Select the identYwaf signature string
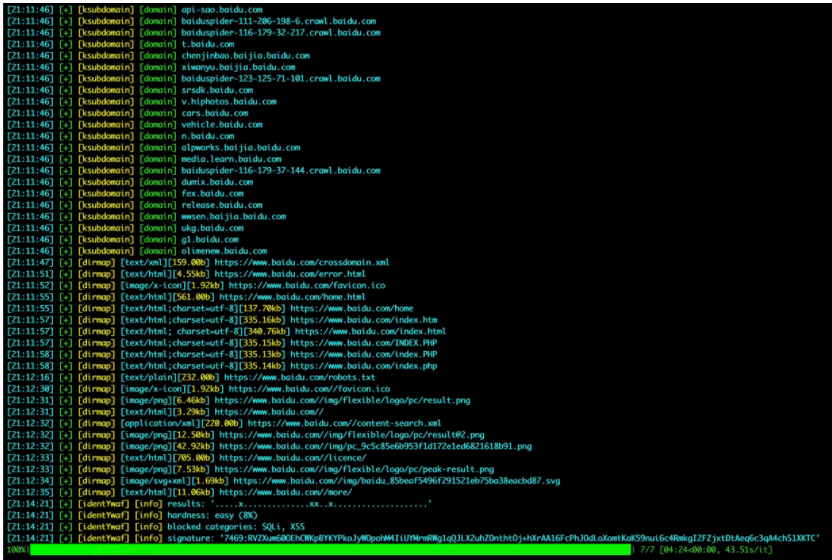Screen dimensions: 832x560 [x=517, y=538]
